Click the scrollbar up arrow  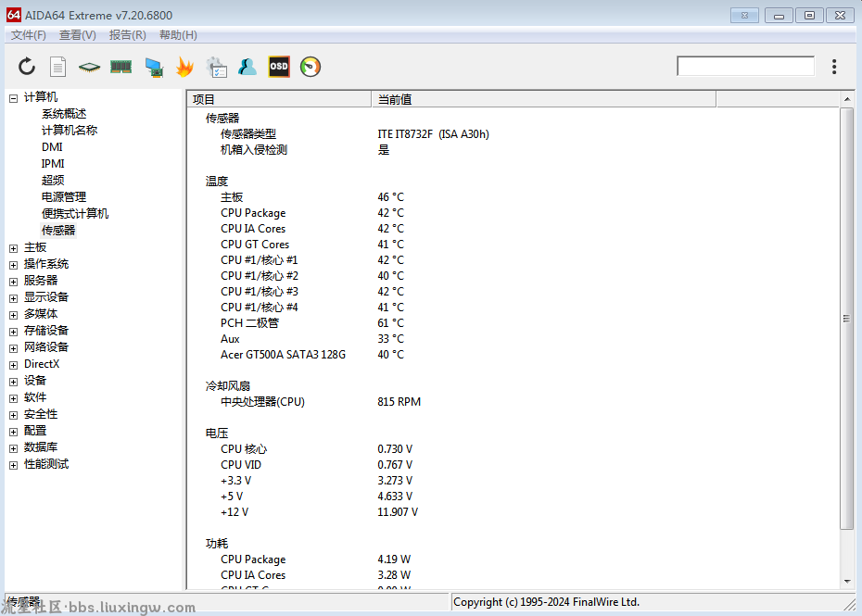847,99
